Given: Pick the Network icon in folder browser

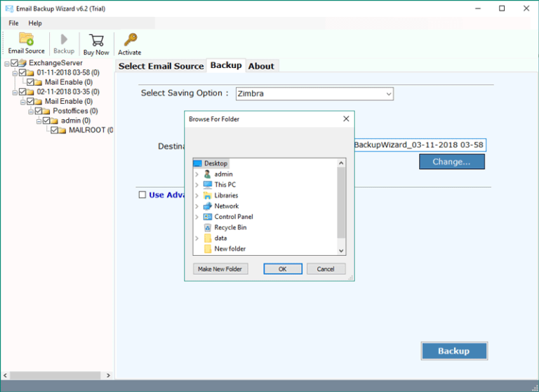Looking at the screenshot, I should [207, 206].
